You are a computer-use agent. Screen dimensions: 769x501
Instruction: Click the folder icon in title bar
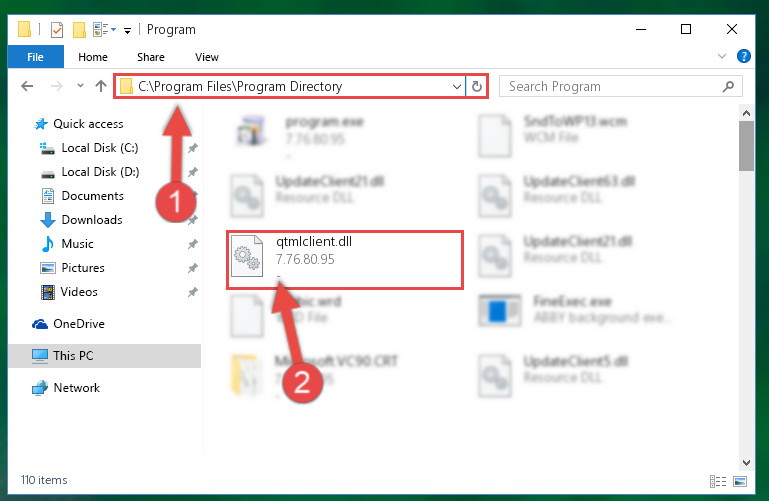tap(25, 29)
